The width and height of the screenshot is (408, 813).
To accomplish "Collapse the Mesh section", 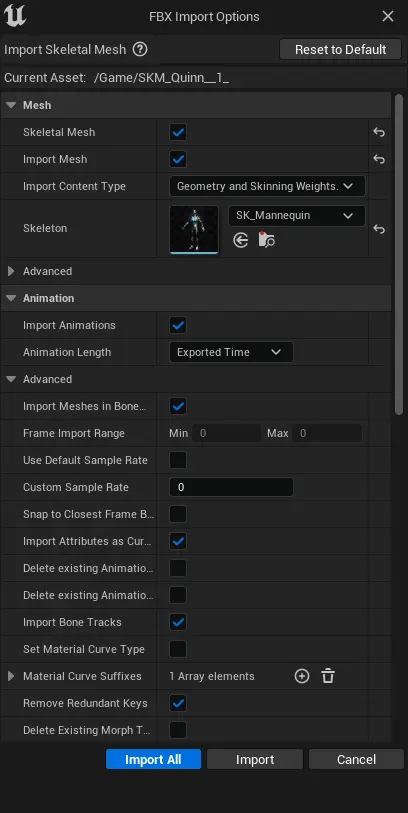I will [11, 105].
